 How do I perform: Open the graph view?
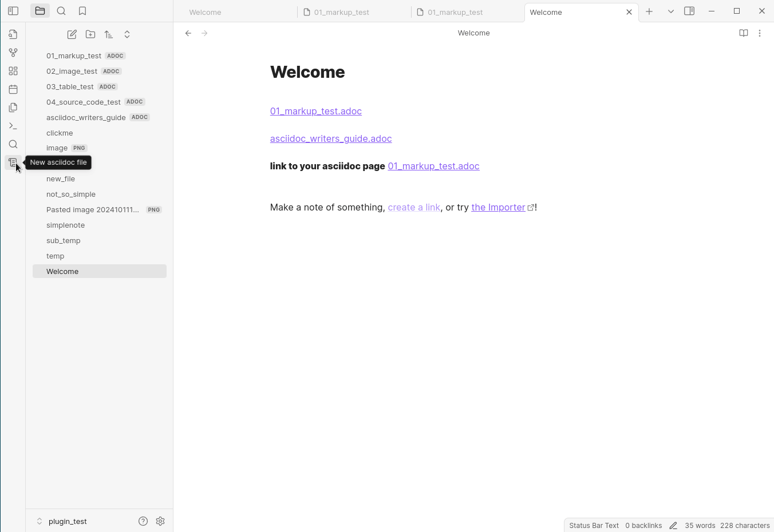pos(13,53)
